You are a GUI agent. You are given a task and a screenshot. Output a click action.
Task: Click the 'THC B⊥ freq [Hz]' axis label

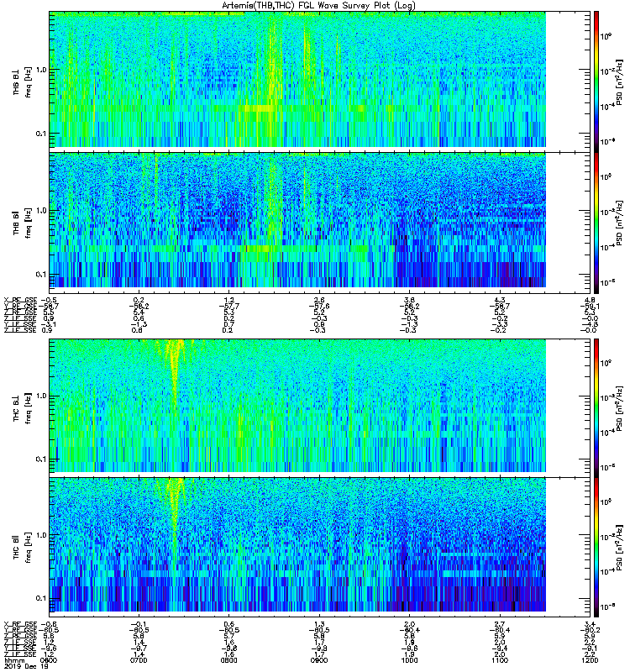point(23,408)
